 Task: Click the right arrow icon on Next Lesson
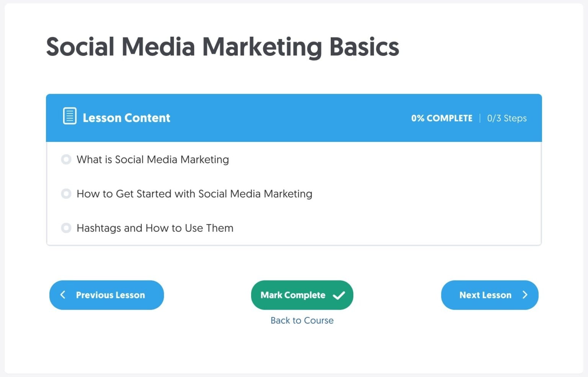(x=526, y=295)
